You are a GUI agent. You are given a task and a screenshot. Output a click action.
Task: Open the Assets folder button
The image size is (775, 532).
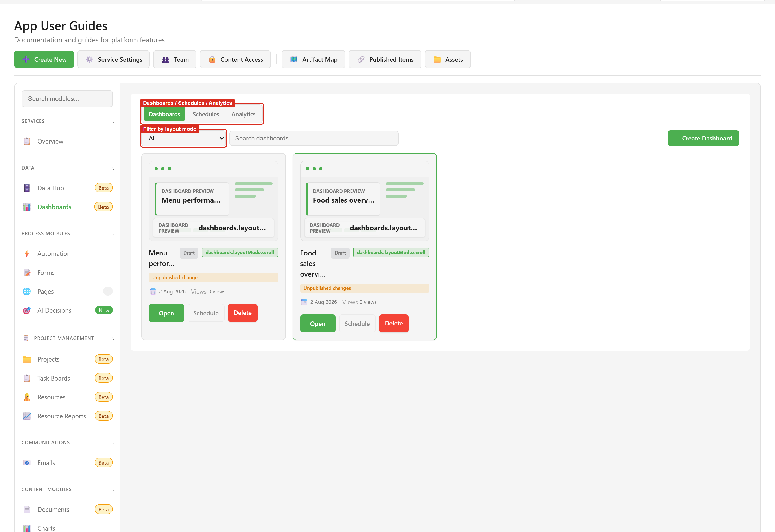pos(448,59)
